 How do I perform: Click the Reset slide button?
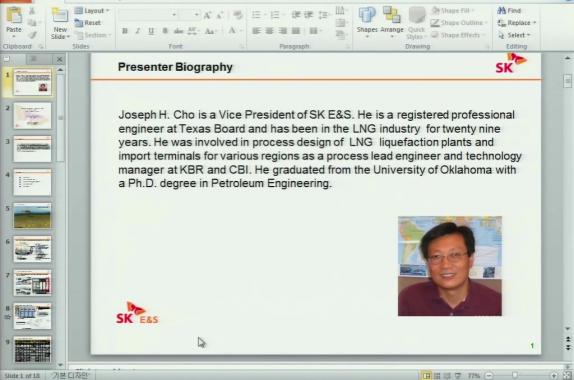(x=88, y=23)
